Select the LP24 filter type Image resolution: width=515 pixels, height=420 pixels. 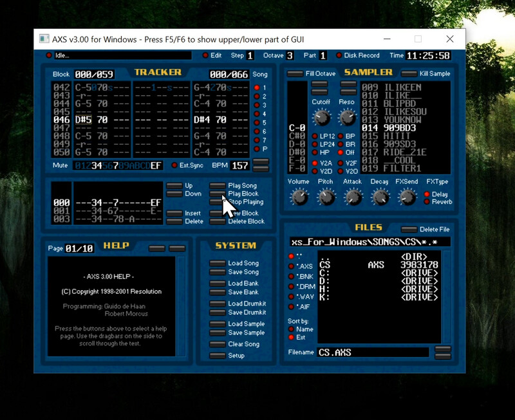coord(315,144)
